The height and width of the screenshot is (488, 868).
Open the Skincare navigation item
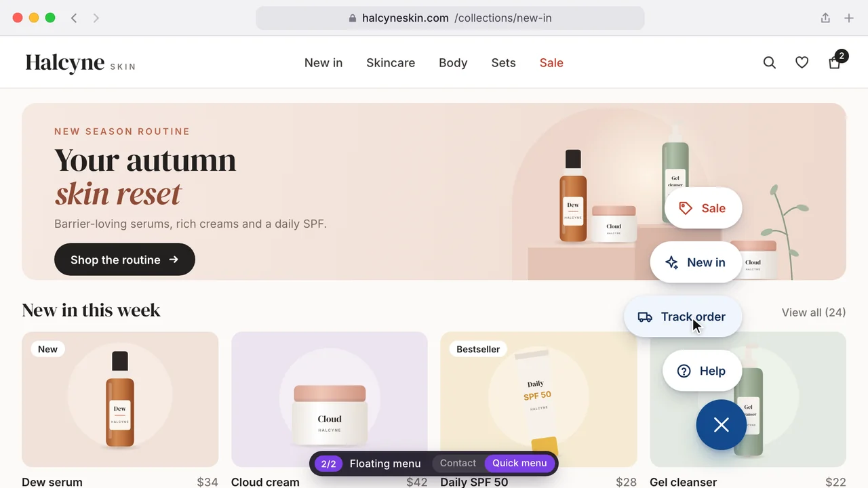pyautogui.click(x=391, y=62)
